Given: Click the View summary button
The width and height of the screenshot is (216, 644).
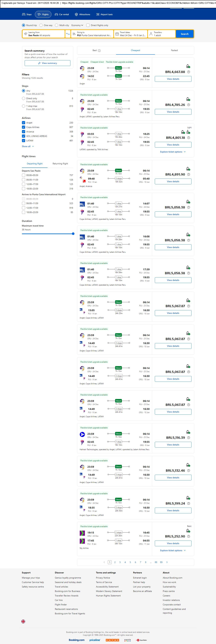Looking at the screenshot, I should click(47, 63).
